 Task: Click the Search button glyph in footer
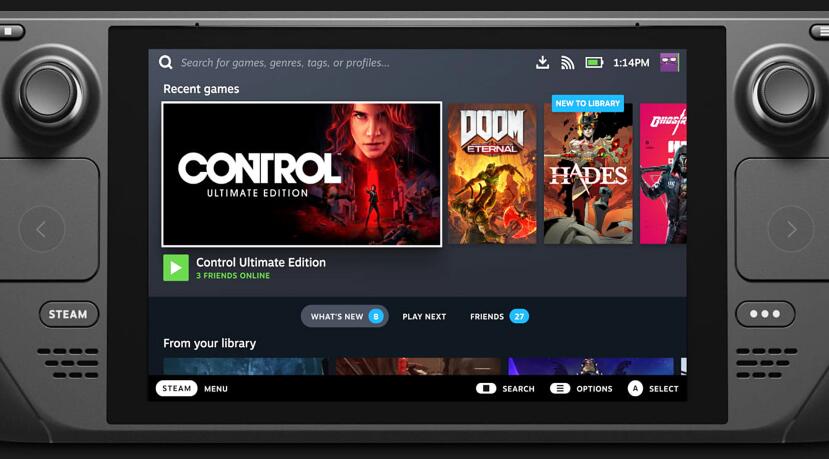click(x=486, y=388)
